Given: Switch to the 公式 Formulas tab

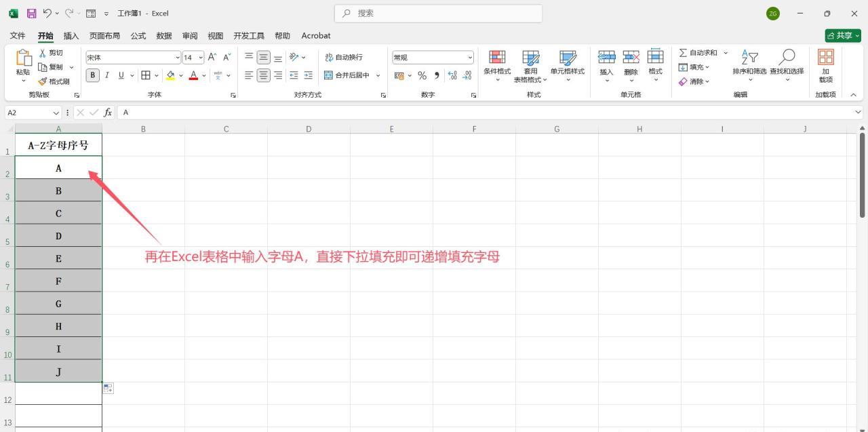Looking at the screenshot, I should (x=138, y=35).
